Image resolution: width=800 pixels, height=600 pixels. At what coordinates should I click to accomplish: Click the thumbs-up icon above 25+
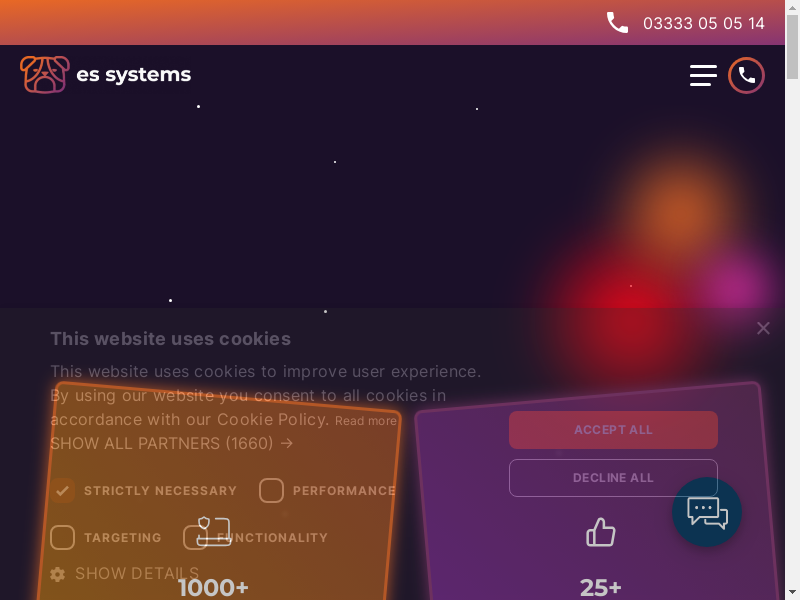click(601, 532)
